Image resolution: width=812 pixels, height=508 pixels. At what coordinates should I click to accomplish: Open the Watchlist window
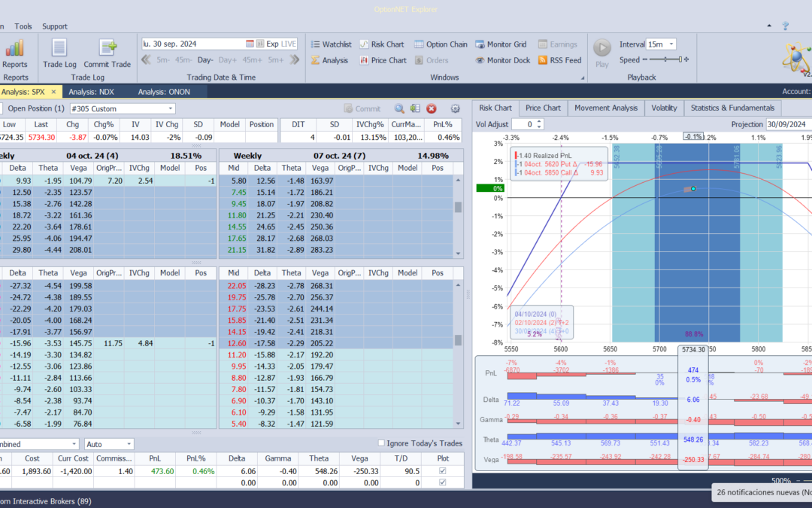coord(330,44)
